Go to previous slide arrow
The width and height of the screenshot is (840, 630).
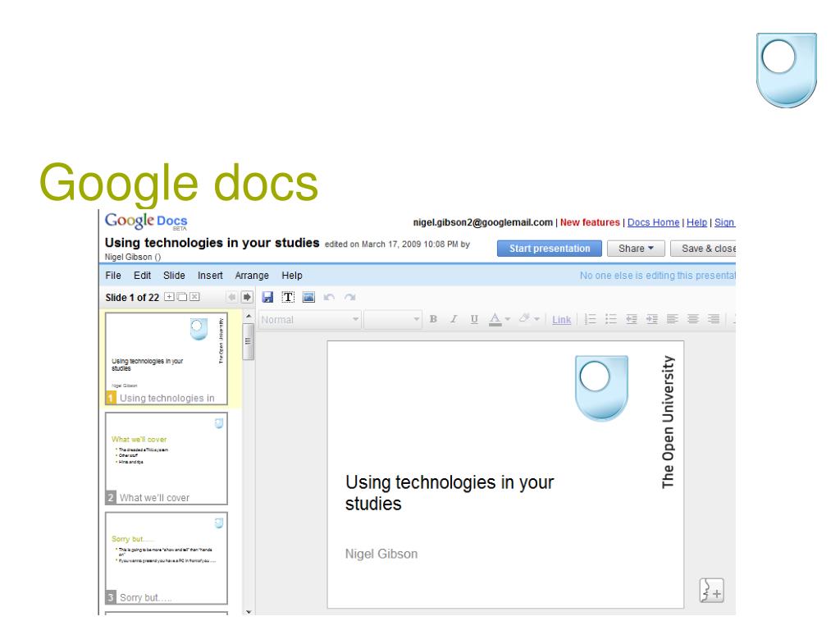(232, 297)
